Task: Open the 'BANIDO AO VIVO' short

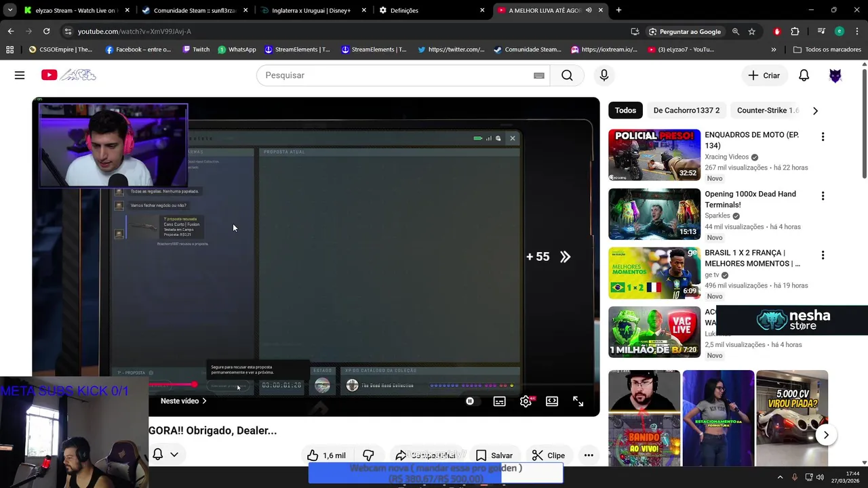Action: click(644, 418)
